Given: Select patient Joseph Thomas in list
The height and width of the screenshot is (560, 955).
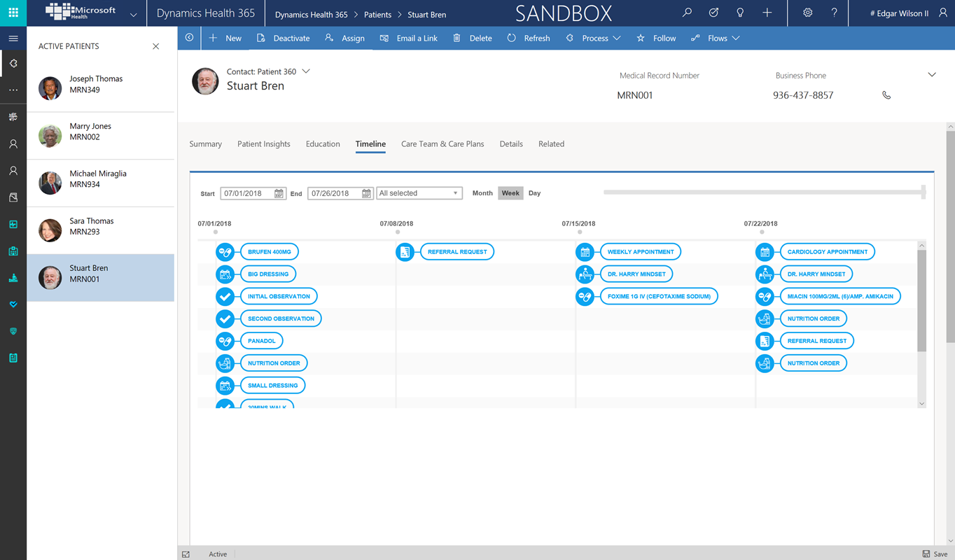Looking at the screenshot, I should click(101, 88).
